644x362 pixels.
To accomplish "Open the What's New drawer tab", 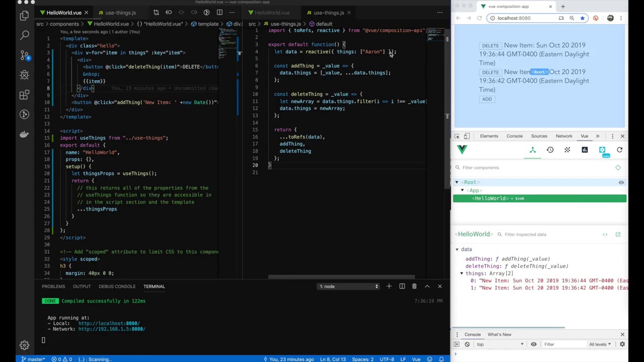I will tap(499, 334).
